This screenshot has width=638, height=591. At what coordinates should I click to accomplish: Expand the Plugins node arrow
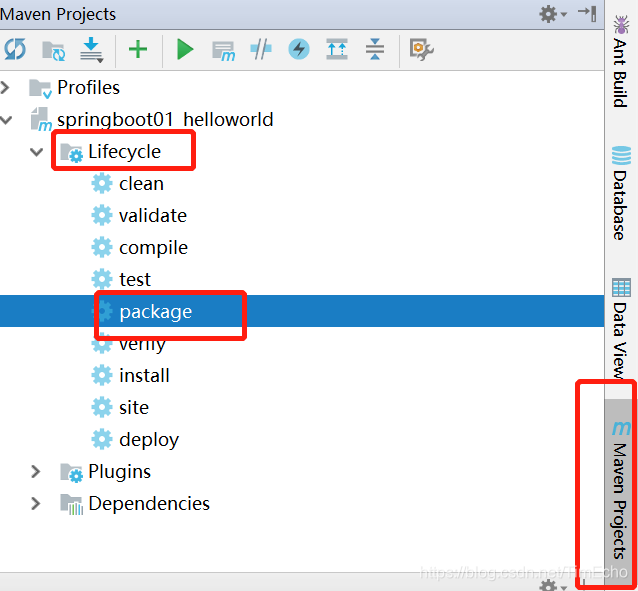click(x=36, y=471)
